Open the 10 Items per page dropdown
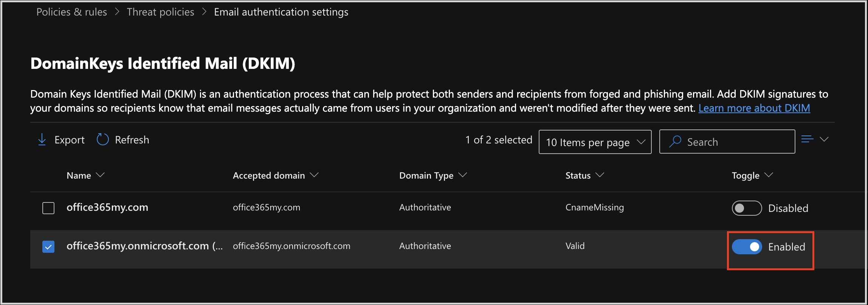The image size is (868, 305). 595,142
